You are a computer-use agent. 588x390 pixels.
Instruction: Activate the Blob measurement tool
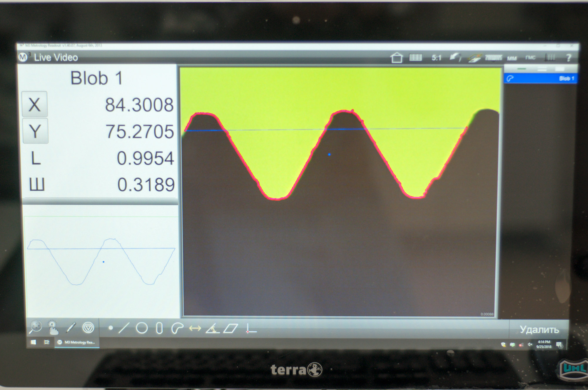177,328
